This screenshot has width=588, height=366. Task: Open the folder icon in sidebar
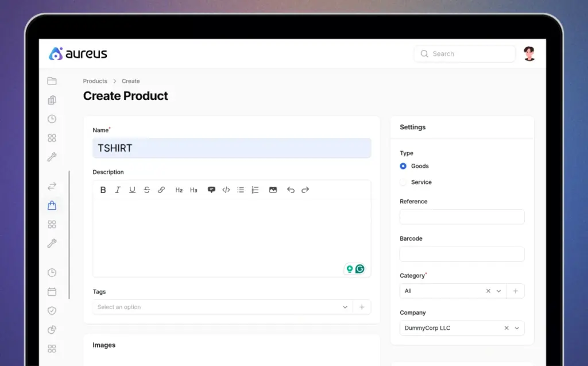point(52,81)
